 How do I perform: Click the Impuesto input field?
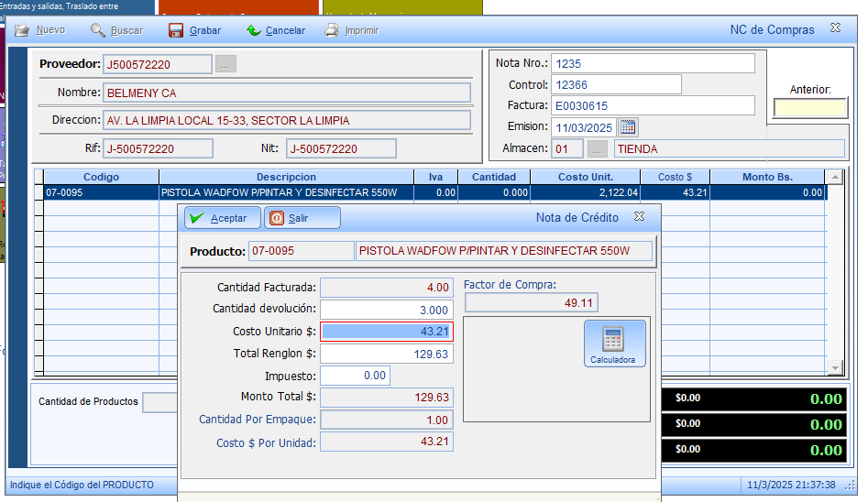tap(355, 376)
